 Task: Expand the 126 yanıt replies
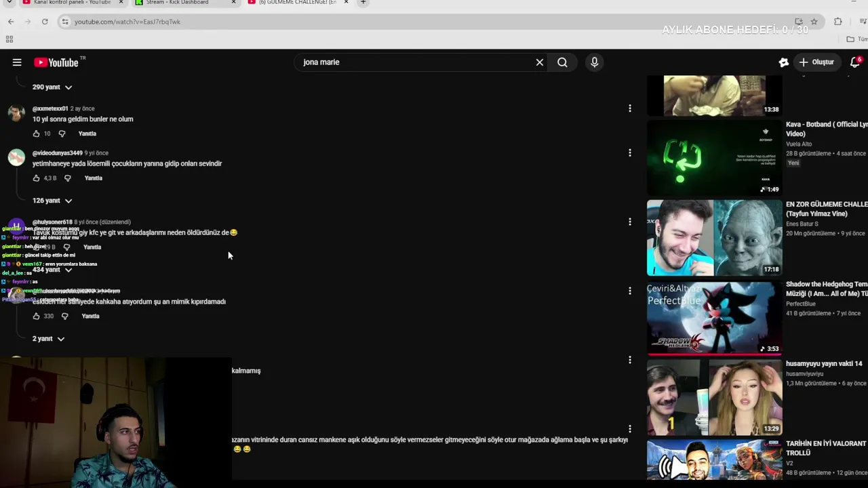(x=52, y=201)
